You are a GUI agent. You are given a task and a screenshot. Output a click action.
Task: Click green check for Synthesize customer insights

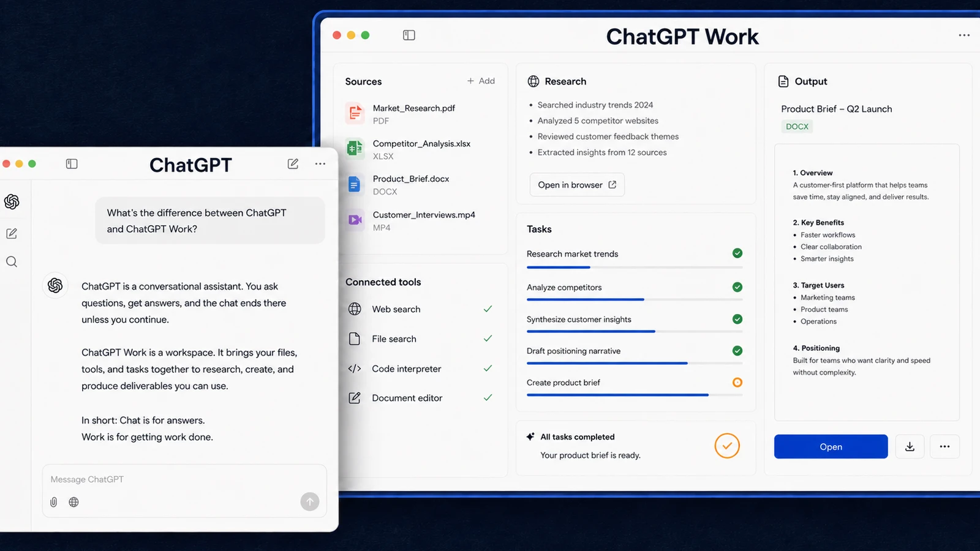click(x=737, y=319)
